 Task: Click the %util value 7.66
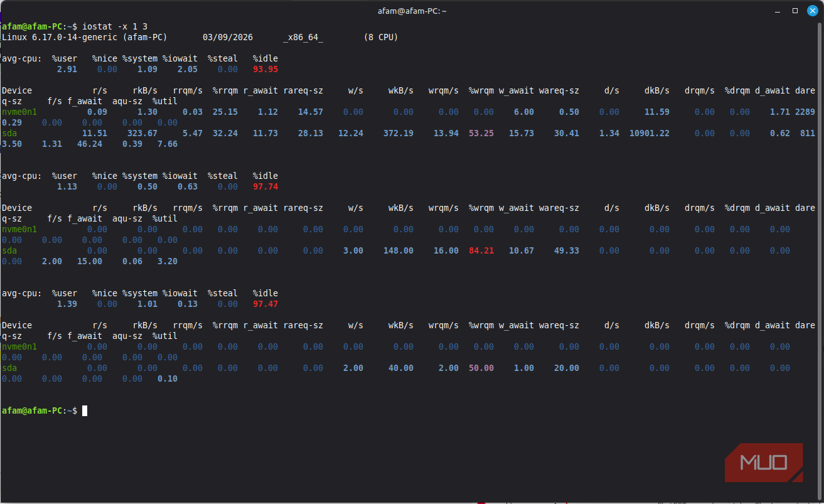coord(168,144)
